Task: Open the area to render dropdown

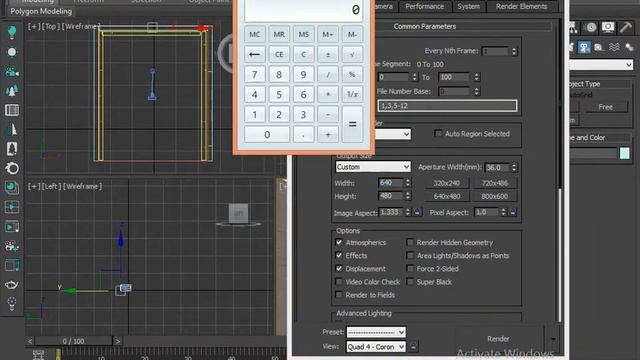Action: pyautogui.click(x=393, y=134)
